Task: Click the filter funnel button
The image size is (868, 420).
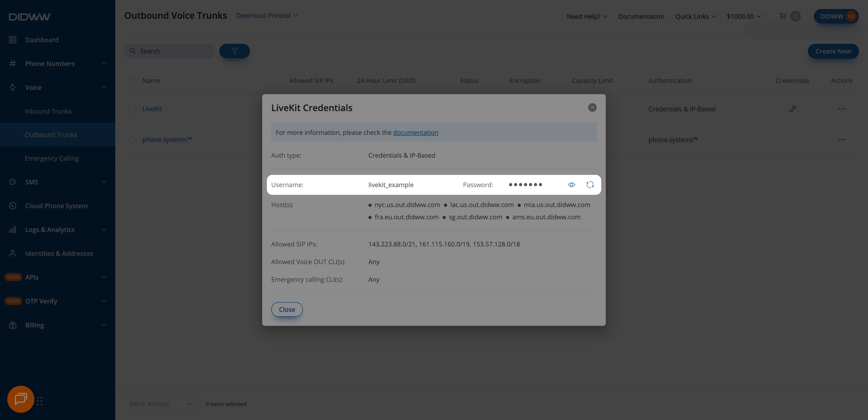Action: pos(235,51)
